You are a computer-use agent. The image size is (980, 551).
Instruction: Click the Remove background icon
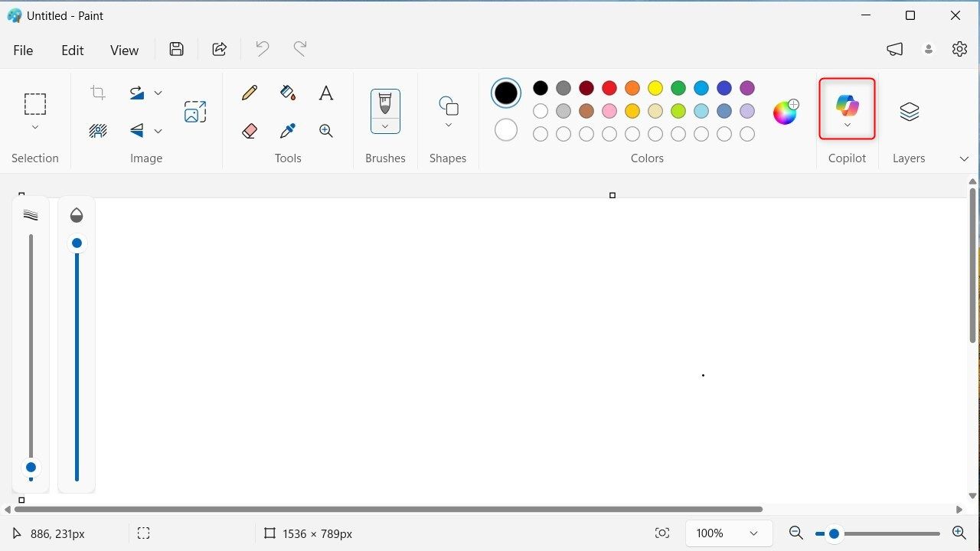(x=98, y=131)
